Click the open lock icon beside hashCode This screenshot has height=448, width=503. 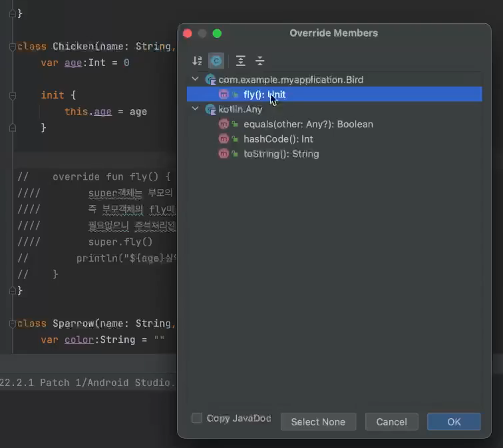[x=235, y=139]
